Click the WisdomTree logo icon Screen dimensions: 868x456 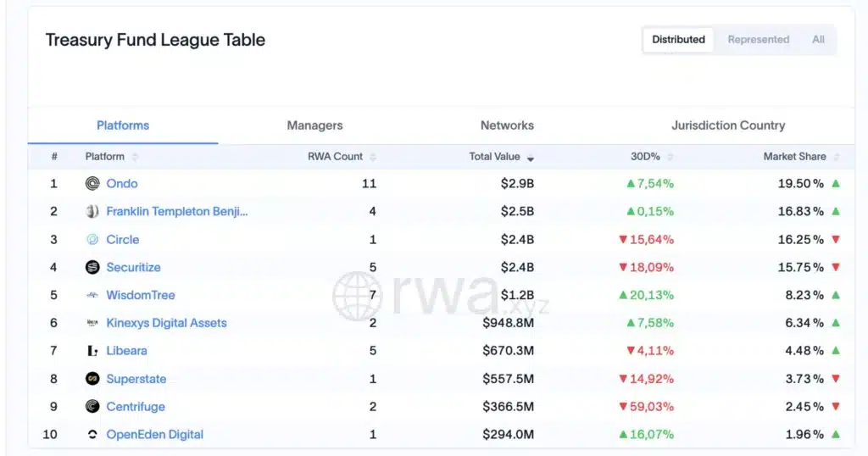pos(92,296)
